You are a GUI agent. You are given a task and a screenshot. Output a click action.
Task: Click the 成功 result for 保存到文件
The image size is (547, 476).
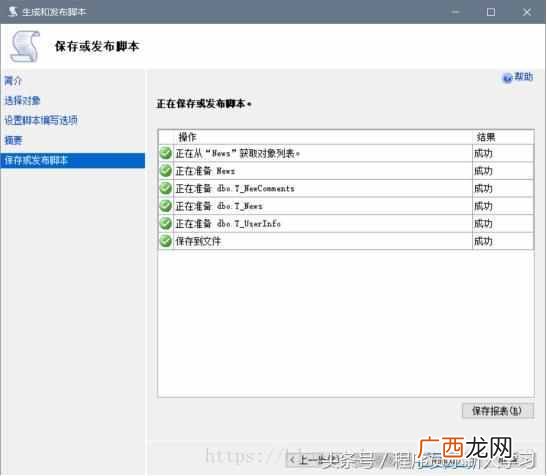click(x=483, y=241)
